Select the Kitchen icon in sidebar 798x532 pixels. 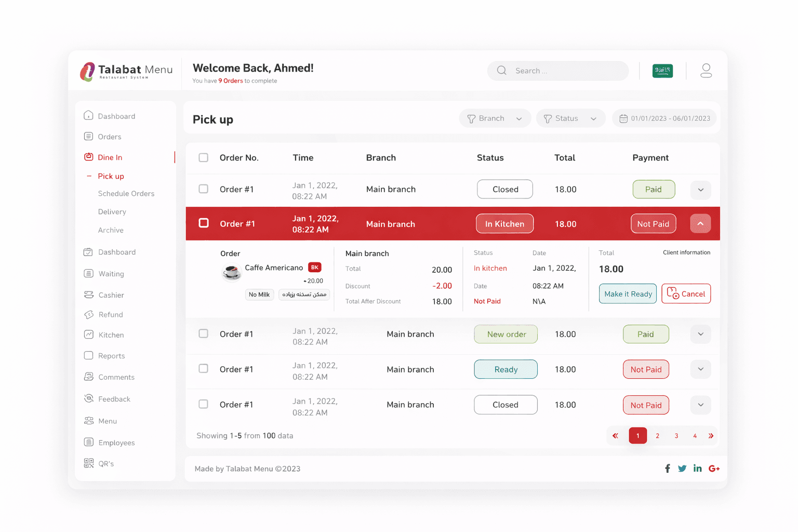pyautogui.click(x=89, y=335)
